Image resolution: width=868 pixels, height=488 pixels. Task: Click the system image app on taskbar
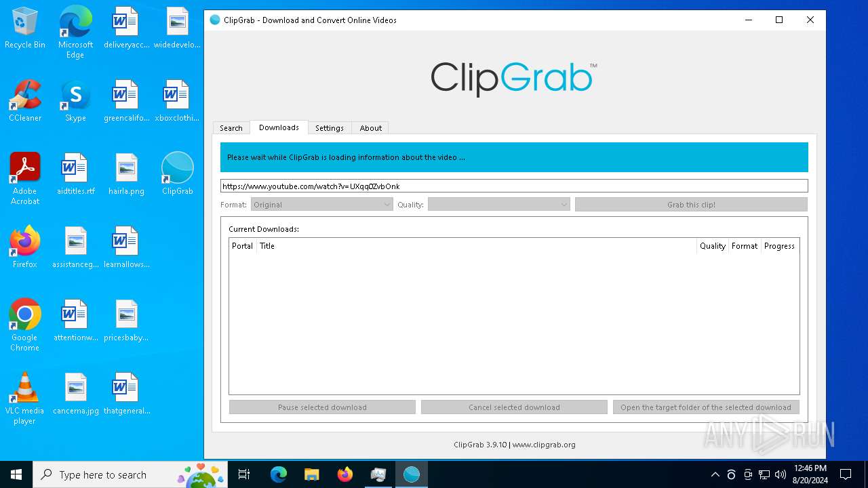point(378,474)
